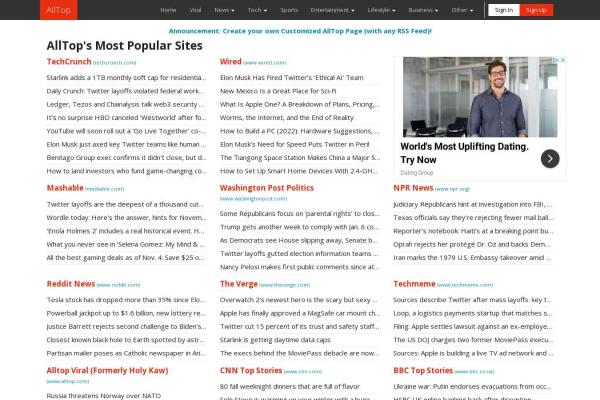Open the Wired section heading link
Screen dimensions: 600x400
[230, 61]
